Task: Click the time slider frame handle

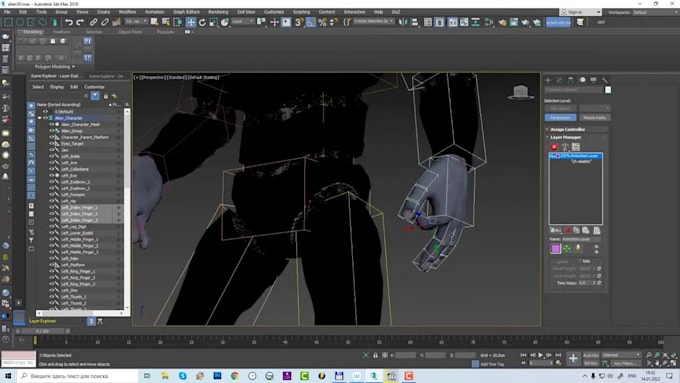Action: tap(42, 331)
